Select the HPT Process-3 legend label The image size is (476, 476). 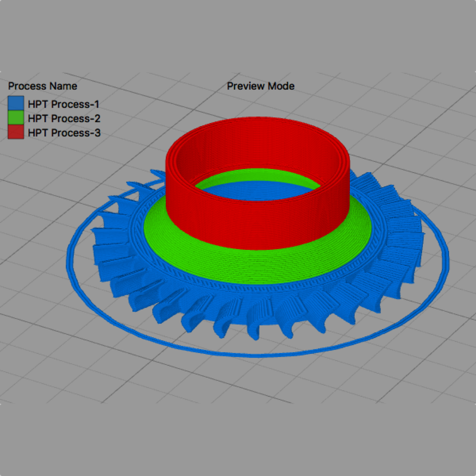click(x=64, y=133)
